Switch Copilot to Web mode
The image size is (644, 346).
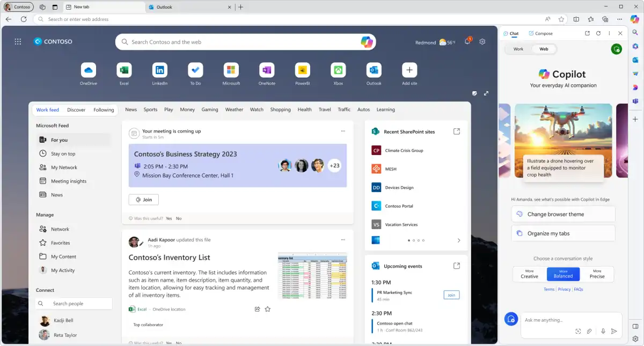tap(544, 49)
